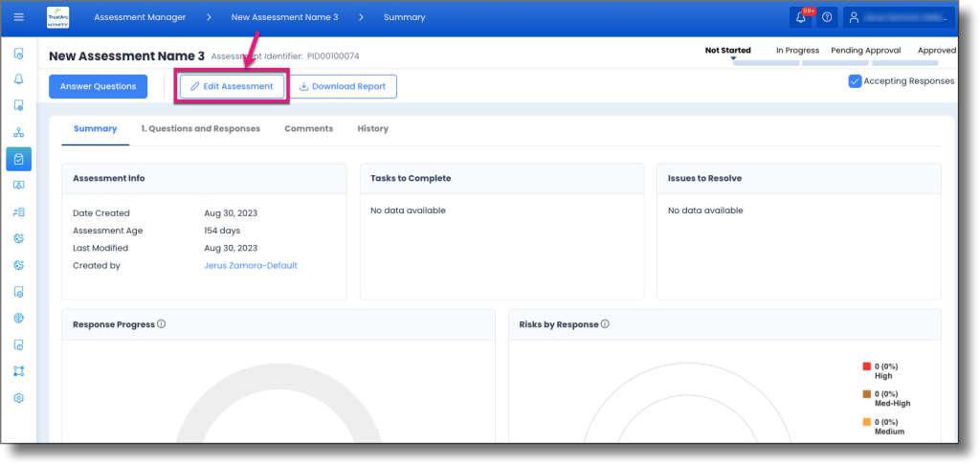
Task: Open the person-with-list sidebar icon
Action: (19, 212)
